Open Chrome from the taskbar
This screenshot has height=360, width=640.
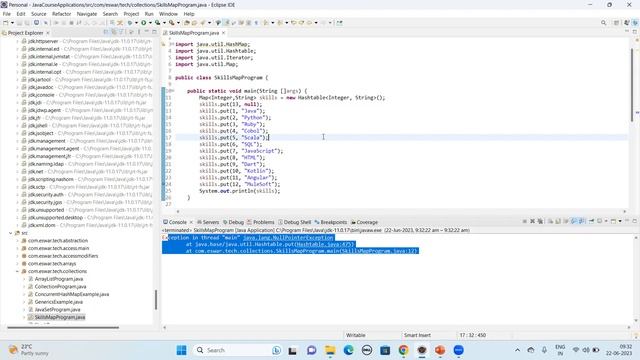pyautogui.click(x=403, y=350)
